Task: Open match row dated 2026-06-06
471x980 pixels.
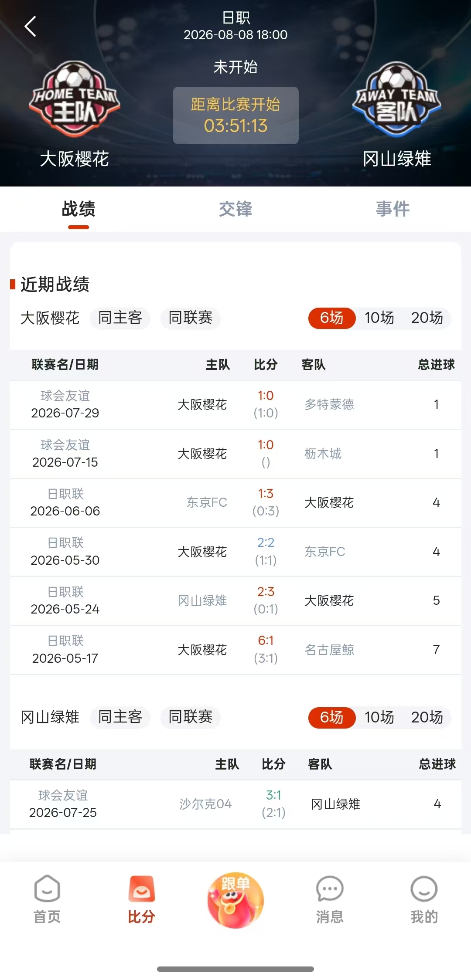Action: coord(235,503)
